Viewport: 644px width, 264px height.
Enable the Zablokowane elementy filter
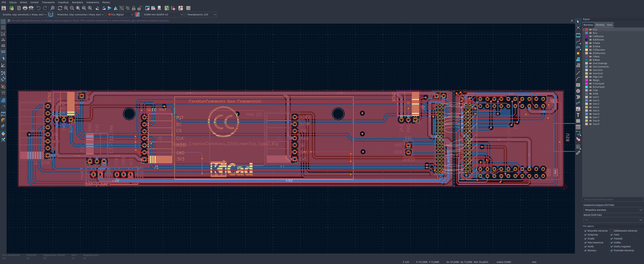pos(611,231)
